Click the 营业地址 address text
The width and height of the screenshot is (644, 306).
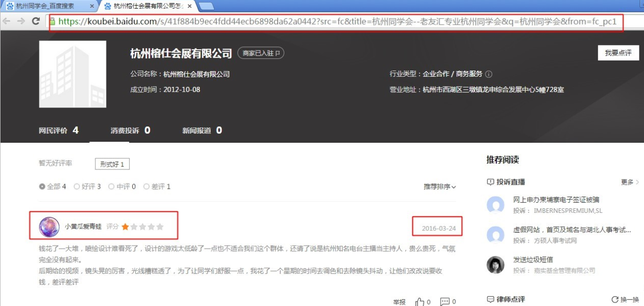click(493, 90)
